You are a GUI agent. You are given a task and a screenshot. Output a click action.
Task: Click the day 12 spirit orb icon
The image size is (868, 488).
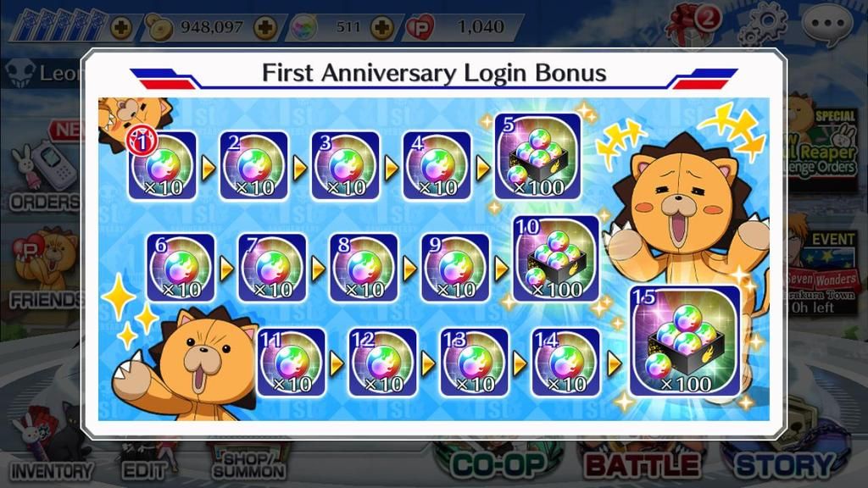pyautogui.click(x=382, y=363)
